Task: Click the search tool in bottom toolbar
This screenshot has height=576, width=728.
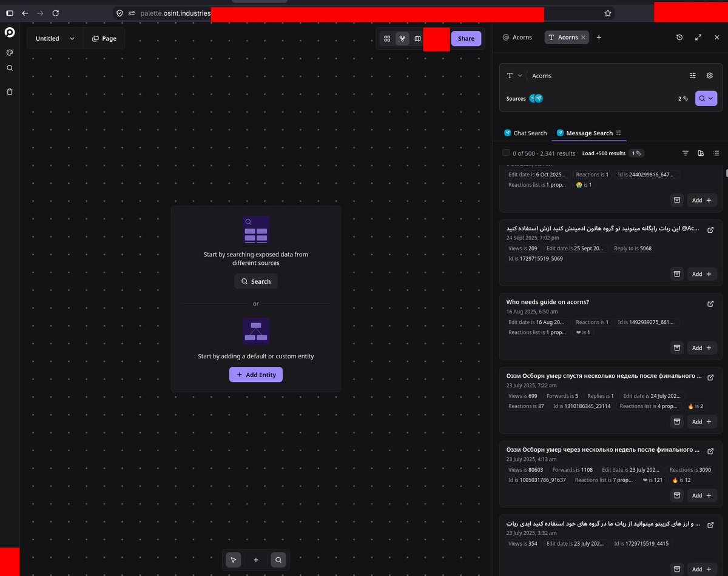Action: pyautogui.click(x=278, y=560)
